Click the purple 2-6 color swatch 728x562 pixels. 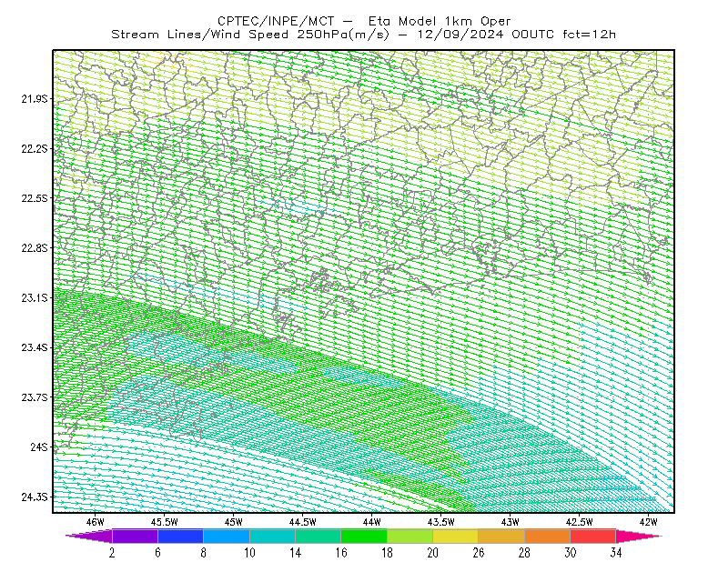[135, 536]
